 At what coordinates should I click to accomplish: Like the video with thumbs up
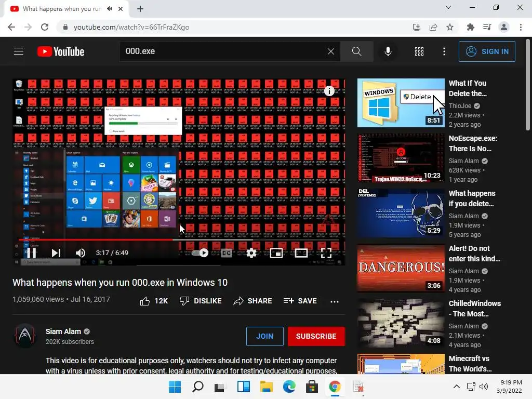tap(154, 301)
